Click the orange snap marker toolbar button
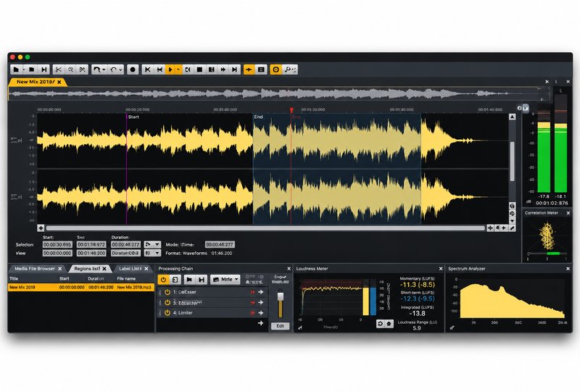580x392 pixels. point(249,69)
